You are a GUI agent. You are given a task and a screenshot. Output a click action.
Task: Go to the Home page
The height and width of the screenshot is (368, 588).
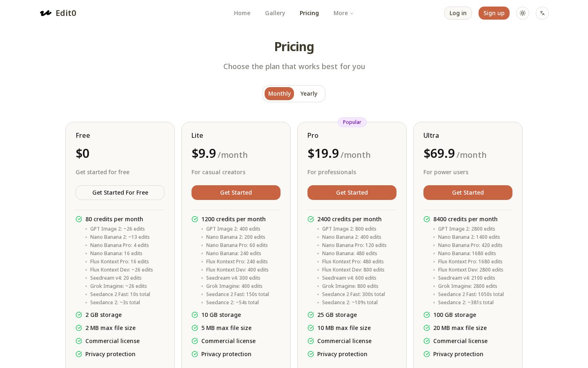pyautogui.click(x=242, y=13)
